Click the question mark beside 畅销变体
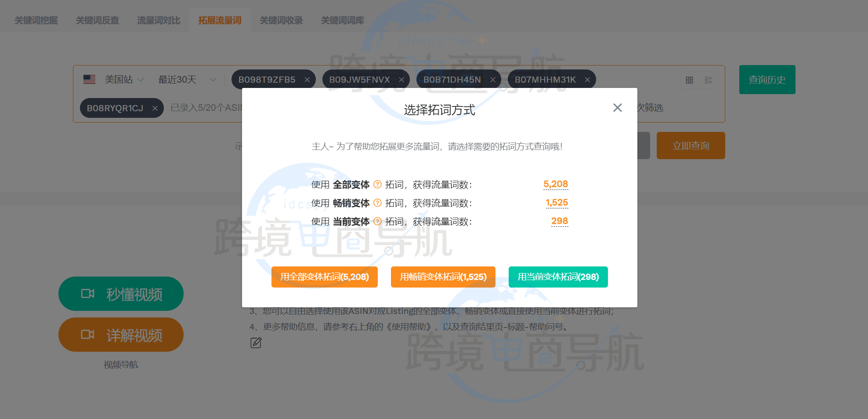The width and height of the screenshot is (868, 419). pyautogui.click(x=377, y=203)
